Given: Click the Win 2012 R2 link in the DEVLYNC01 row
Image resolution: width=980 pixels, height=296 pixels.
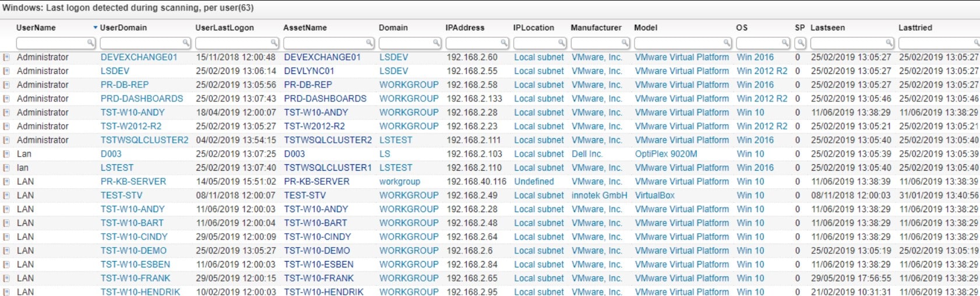Looking at the screenshot, I should (762, 71).
